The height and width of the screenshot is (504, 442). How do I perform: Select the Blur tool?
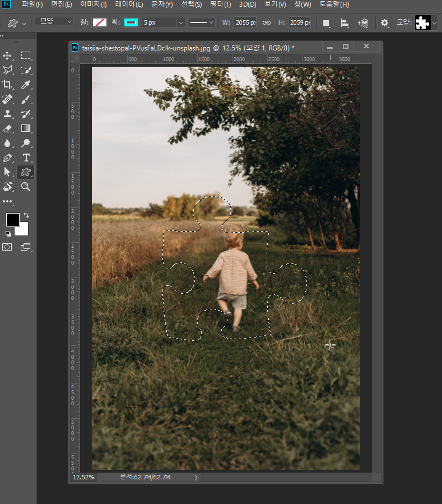pos(7,143)
